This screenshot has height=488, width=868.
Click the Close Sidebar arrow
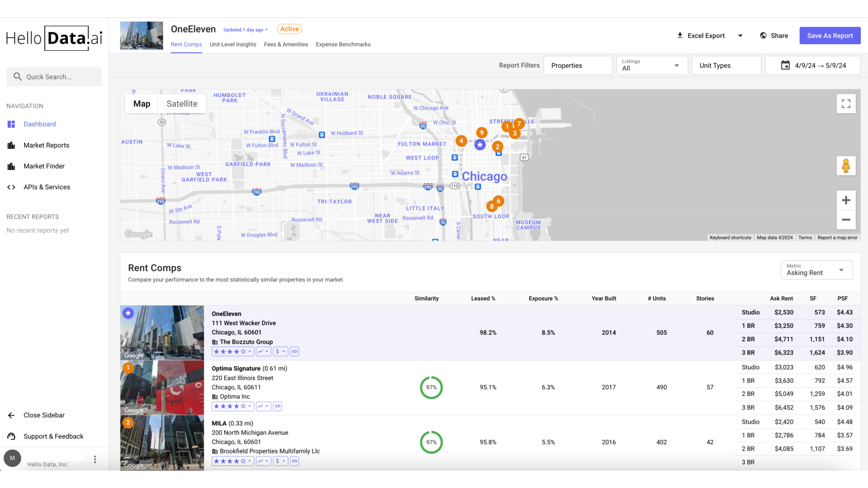[x=11, y=415]
